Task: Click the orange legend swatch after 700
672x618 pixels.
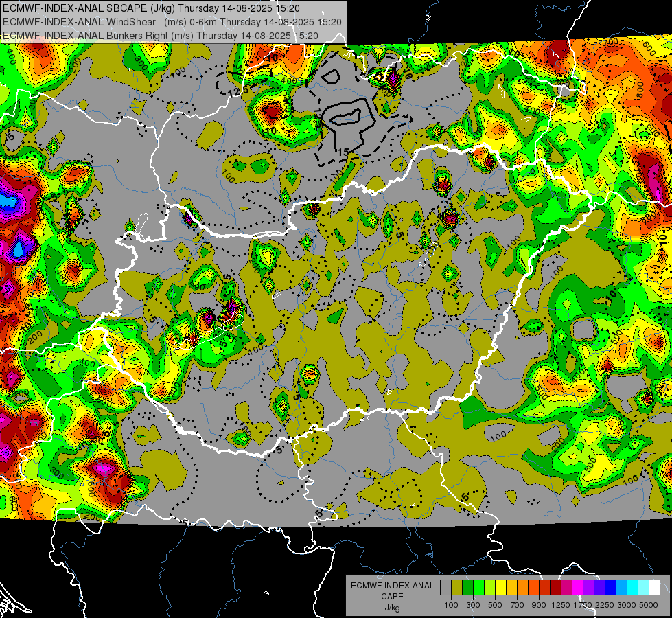Action: [523, 588]
